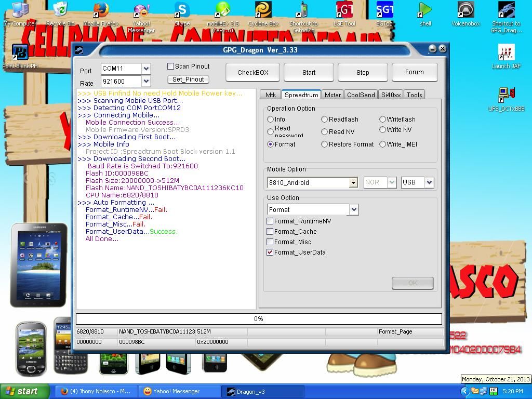Click the Windows start button

coord(24,391)
